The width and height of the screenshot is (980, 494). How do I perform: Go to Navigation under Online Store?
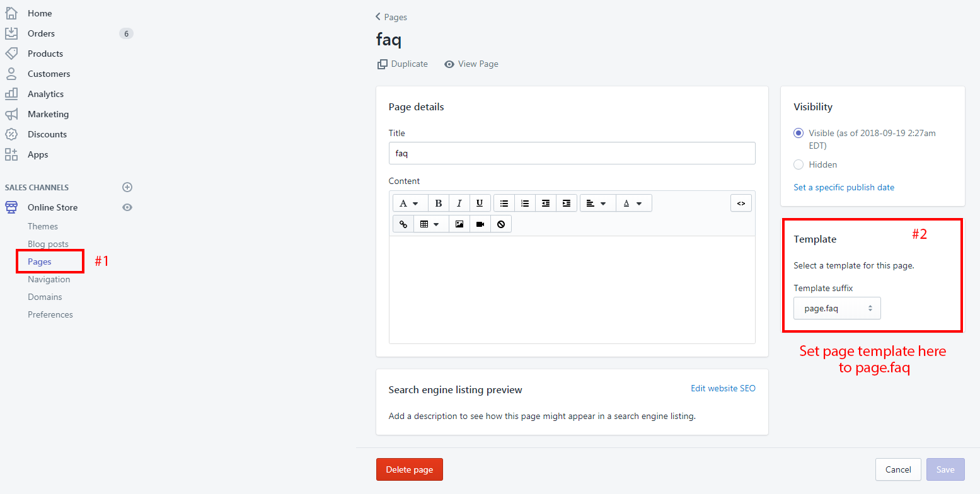coord(49,279)
